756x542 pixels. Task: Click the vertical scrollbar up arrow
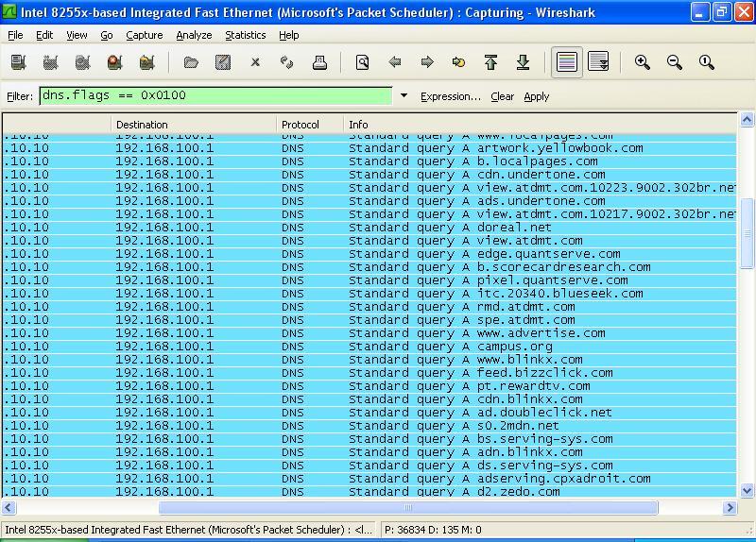[747, 119]
